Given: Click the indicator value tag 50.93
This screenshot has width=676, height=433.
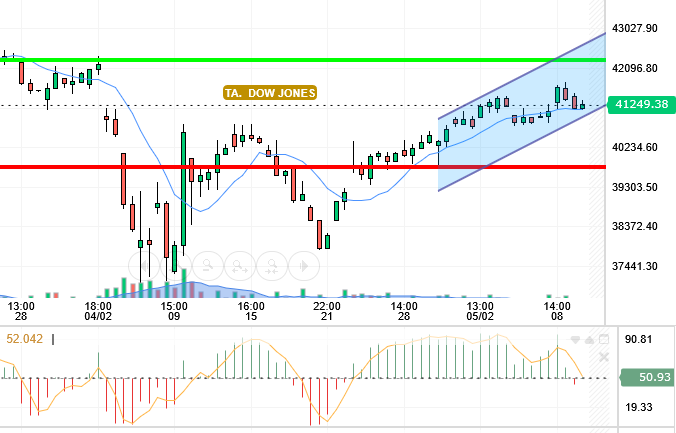Looking at the screenshot, I should [x=648, y=378].
